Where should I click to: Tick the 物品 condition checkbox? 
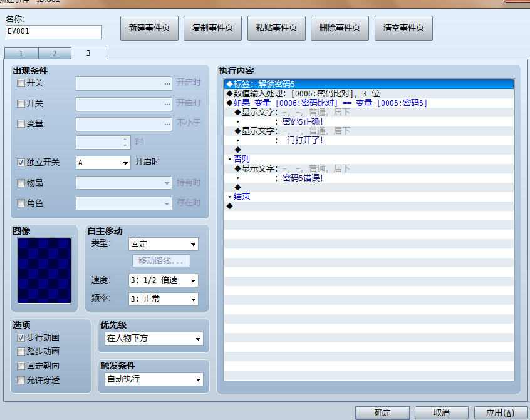[21, 183]
